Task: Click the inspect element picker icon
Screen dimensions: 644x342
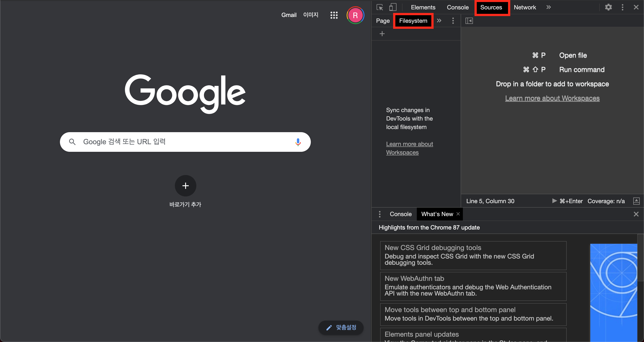Action: click(x=379, y=7)
